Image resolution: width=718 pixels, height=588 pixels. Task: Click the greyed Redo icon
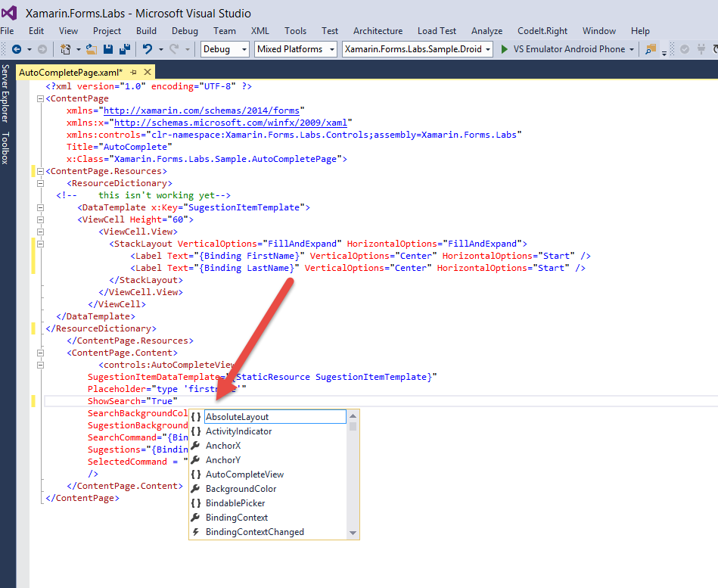tap(174, 49)
